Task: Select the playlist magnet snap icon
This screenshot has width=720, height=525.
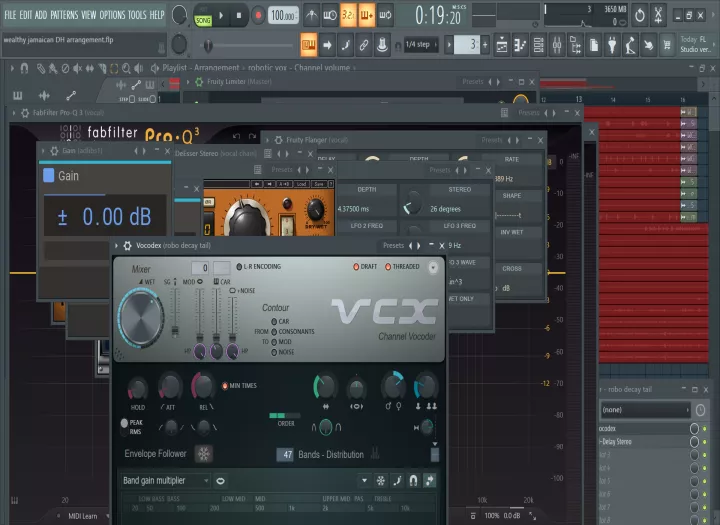Action: [x=24, y=68]
